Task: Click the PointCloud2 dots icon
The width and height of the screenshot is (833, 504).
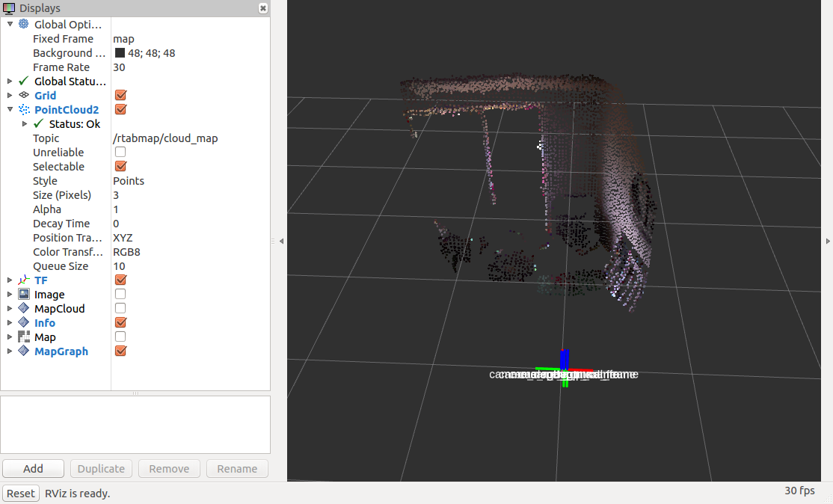Action: coord(24,110)
